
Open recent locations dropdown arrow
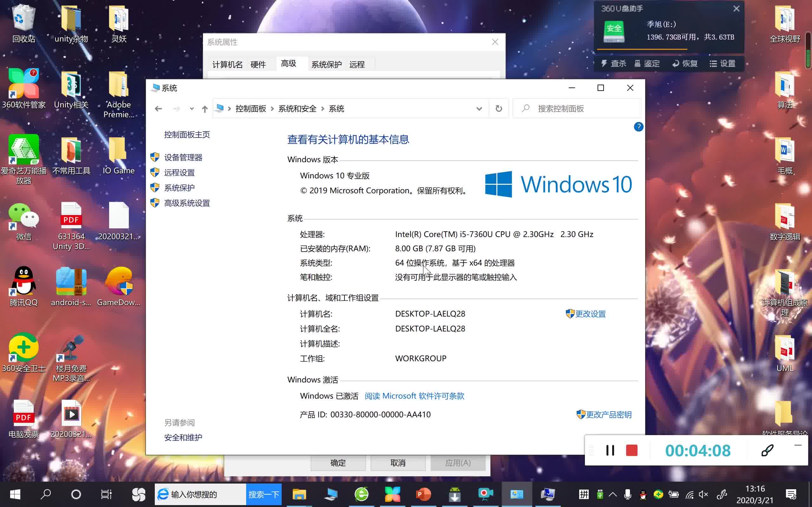[192, 109]
